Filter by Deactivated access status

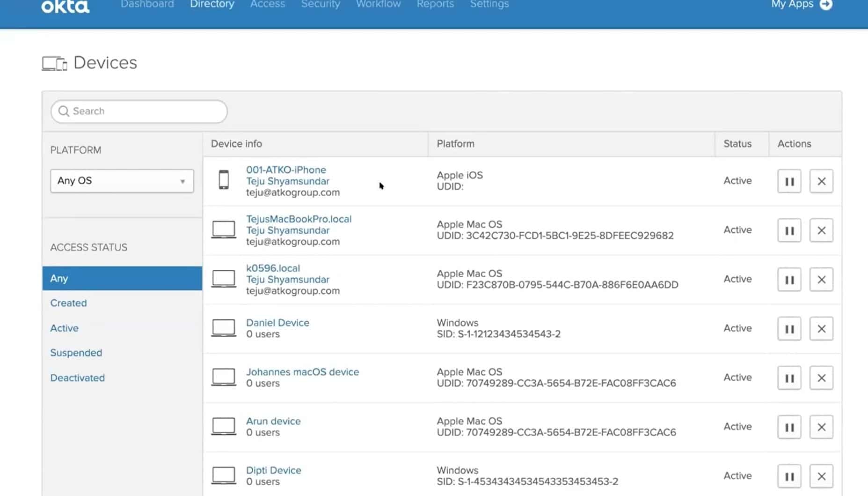click(x=77, y=378)
